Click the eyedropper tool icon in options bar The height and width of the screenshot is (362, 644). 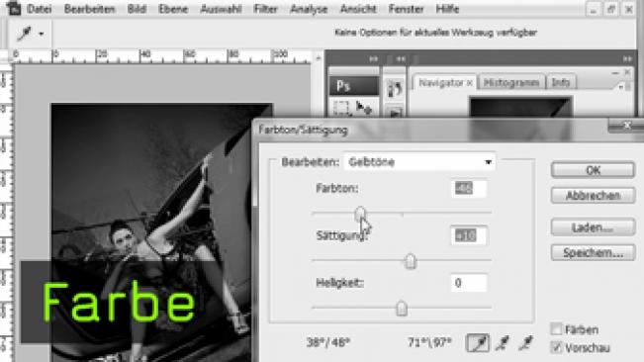pyautogui.click(x=24, y=34)
